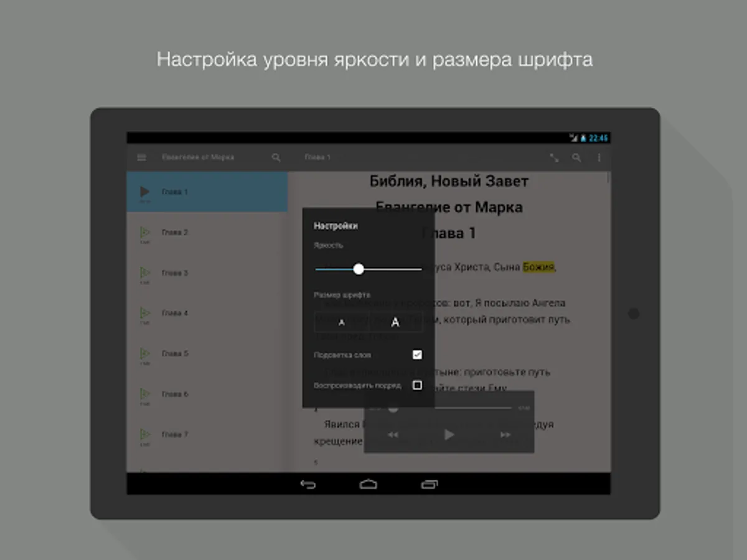Tap the Android recent apps button

pyautogui.click(x=430, y=484)
